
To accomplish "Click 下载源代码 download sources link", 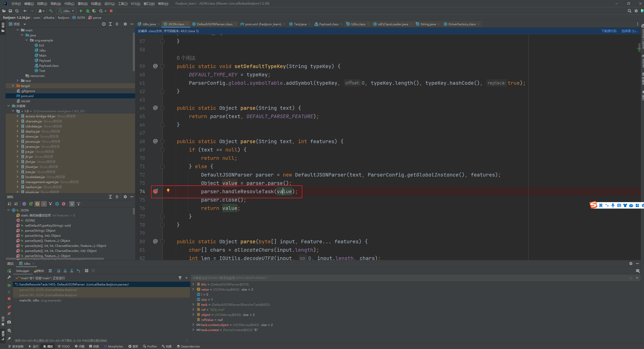I will point(609,31).
